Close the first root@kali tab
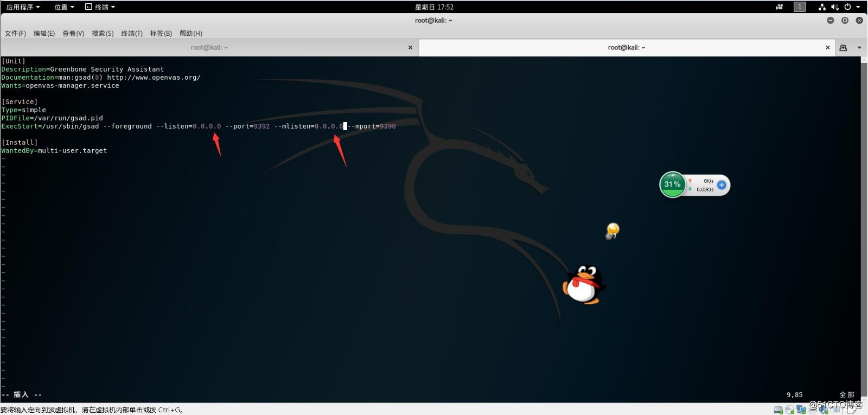The height and width of the screenshot is (415, 868). (410, 48)
